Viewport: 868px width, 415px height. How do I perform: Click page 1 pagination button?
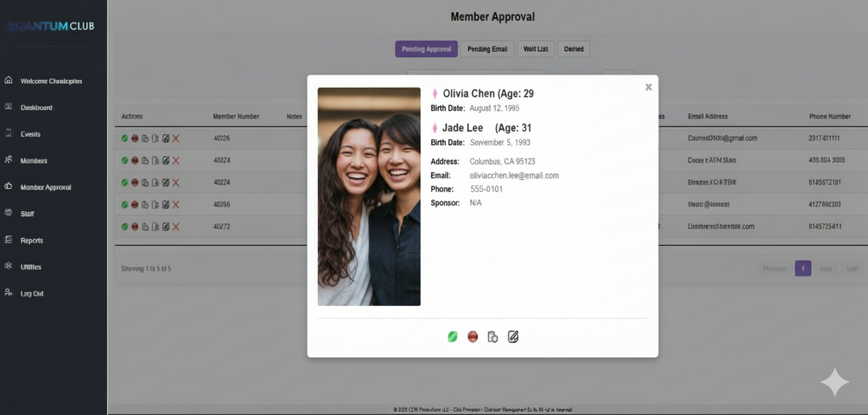(x=803, y=268)
